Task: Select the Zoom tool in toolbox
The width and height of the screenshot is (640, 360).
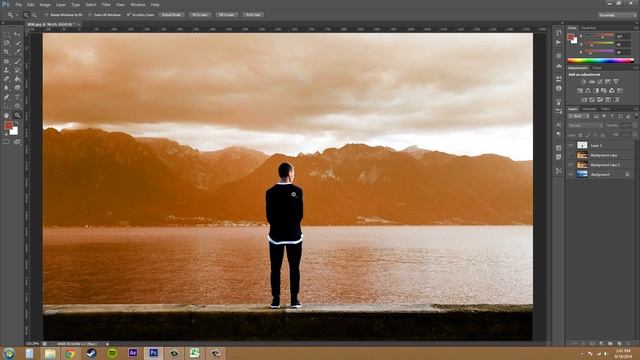Action: (17, 116)
